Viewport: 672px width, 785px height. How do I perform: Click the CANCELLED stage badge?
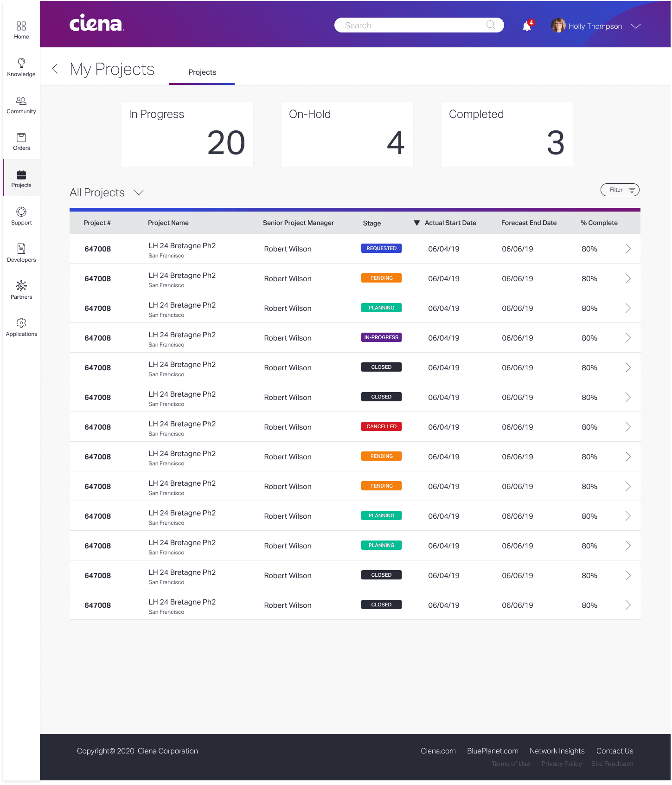point(381,426)
